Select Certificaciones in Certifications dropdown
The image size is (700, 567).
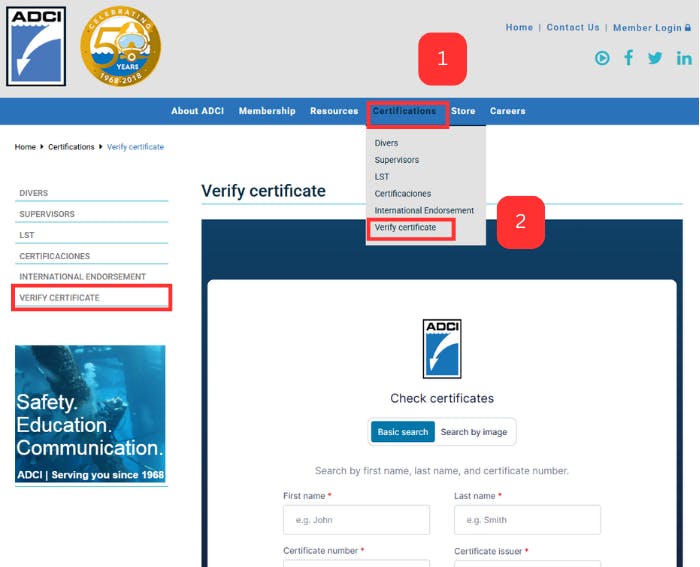[x=403, y=194]
